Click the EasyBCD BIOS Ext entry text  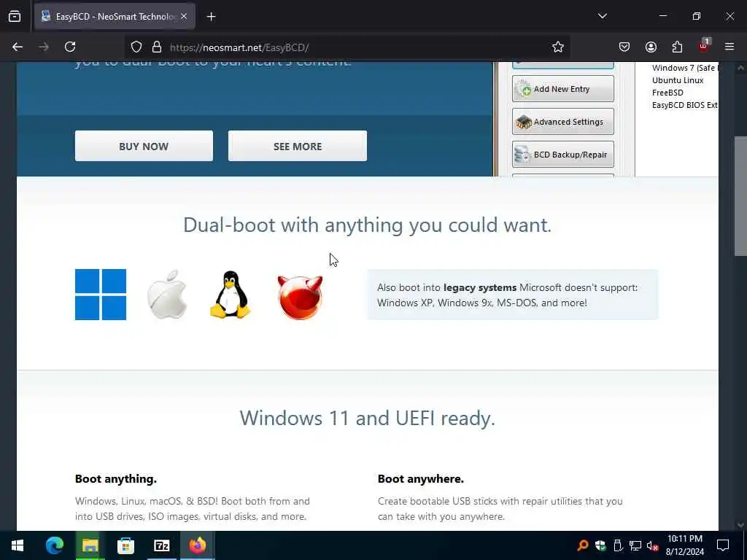[x=684, y=105]
